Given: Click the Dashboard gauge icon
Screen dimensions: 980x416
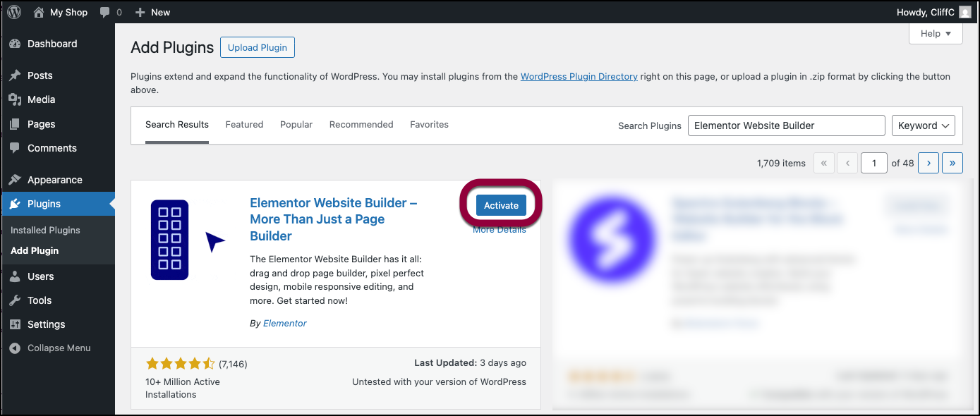Looking at the screenshot, I should coord(15,44).
